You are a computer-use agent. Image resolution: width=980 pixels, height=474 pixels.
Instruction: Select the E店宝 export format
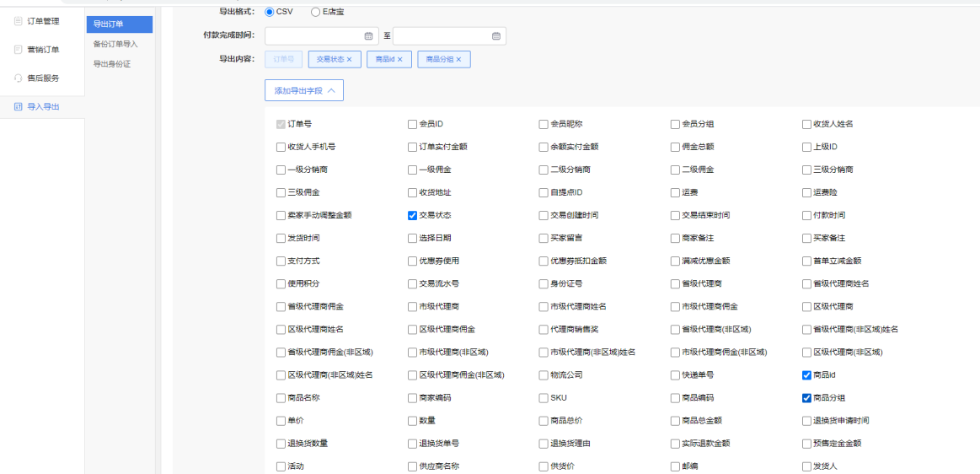click(315, 12)
